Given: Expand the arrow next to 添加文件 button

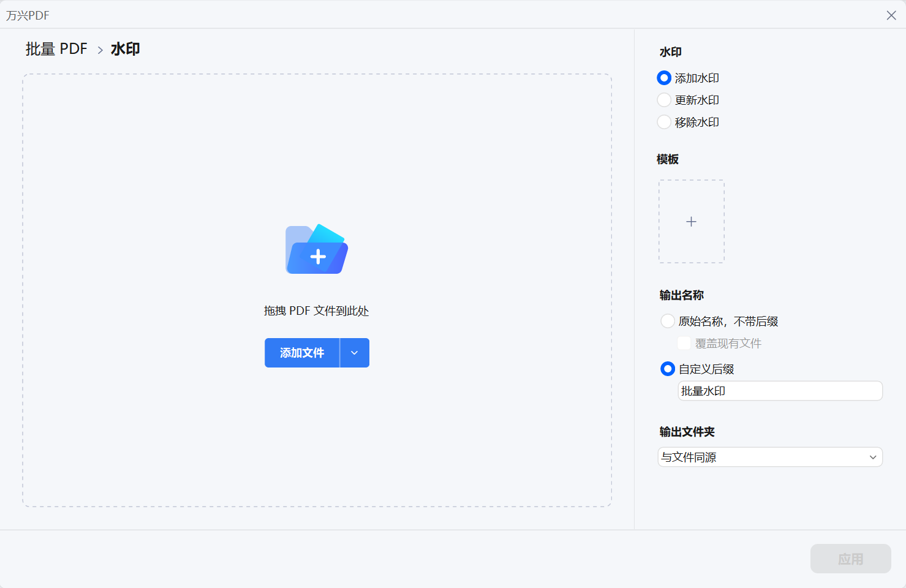Looking at the screenshot, I should tap(354, 353).
